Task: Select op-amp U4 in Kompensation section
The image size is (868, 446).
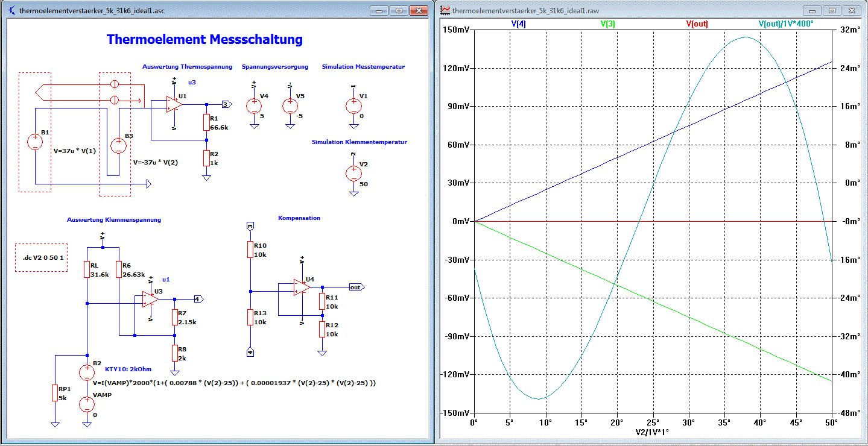Action: pos(302,288)
